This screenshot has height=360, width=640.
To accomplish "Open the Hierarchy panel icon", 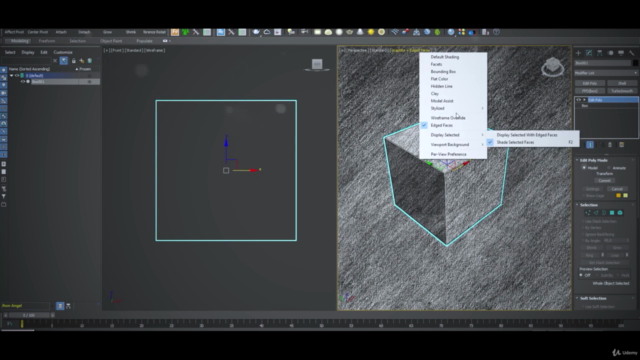I will point(599,53).
